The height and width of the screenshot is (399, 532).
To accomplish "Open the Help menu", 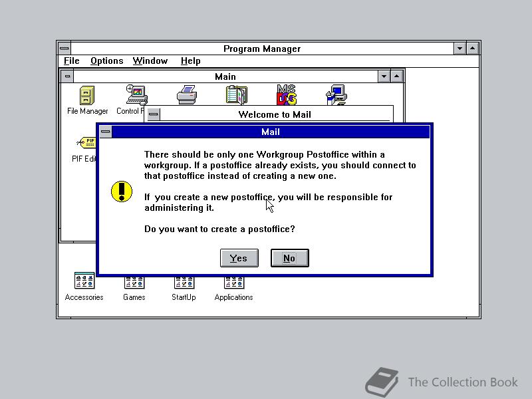I will (x=190, y=61).
